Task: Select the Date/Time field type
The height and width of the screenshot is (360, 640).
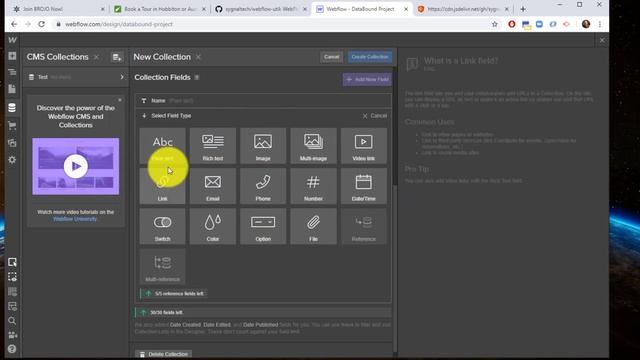Action: (363, 186)
